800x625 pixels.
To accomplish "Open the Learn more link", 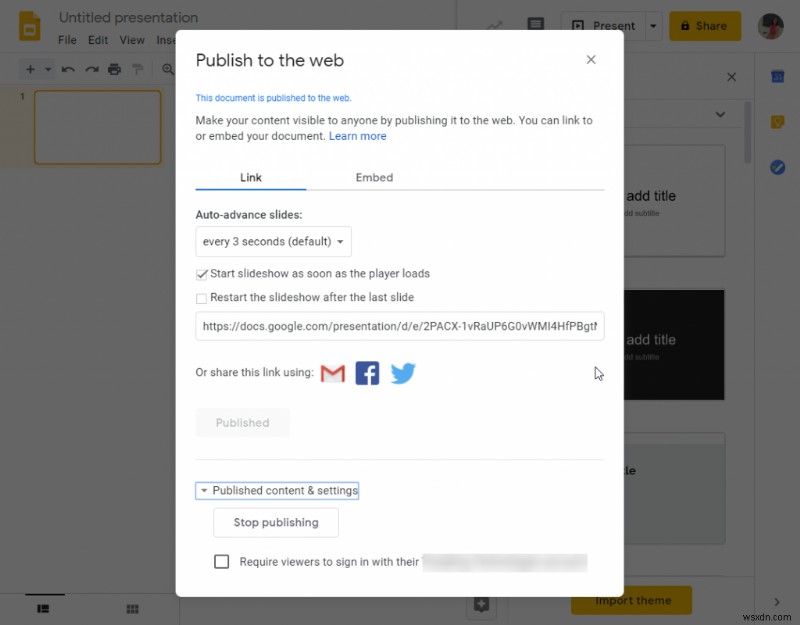I will coord(357,135).
